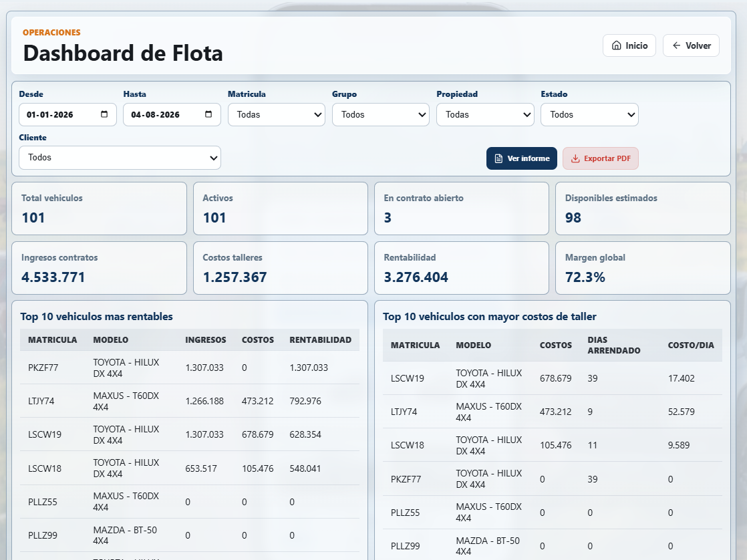Click PLLZ55 in most profitable table
Screen dimensions: 747x560
pyautogui.click(x=42, y=502)
